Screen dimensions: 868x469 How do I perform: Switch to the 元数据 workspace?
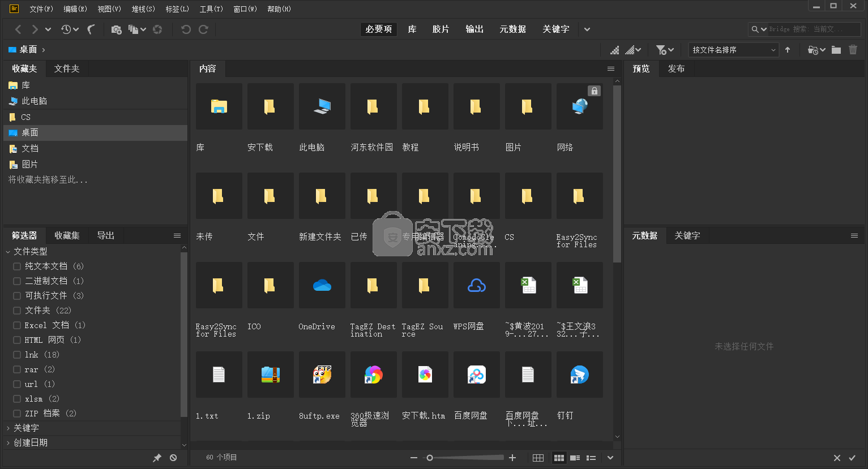[x=512, y=29]
